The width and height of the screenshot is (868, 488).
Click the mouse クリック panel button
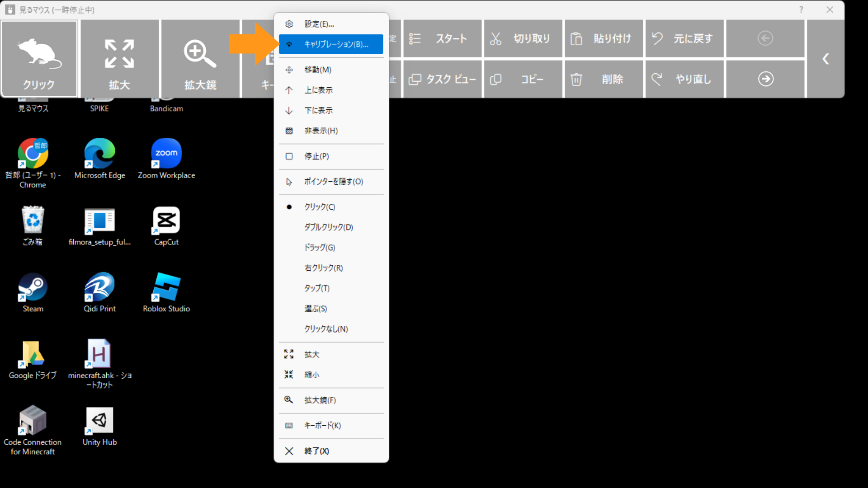pos(39,59)
